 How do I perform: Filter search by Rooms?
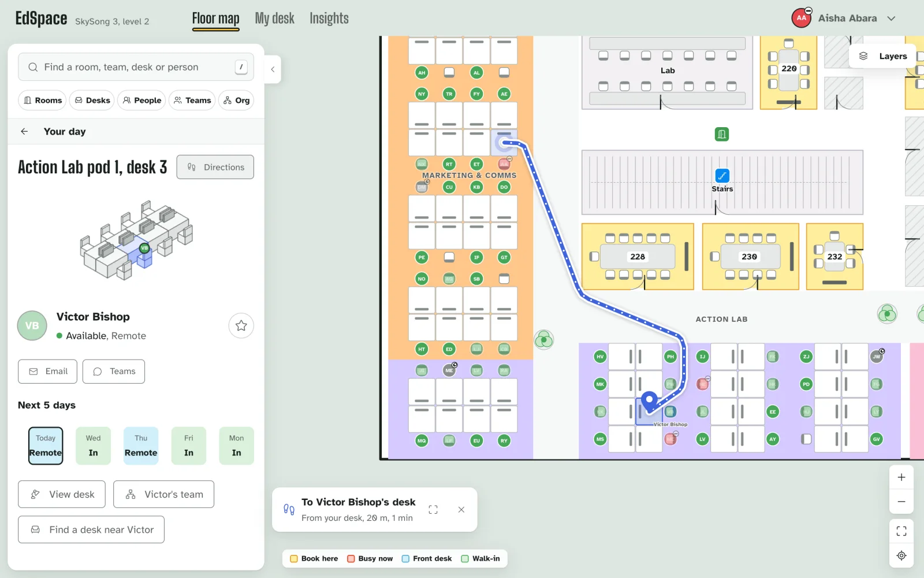pos(43,101)
